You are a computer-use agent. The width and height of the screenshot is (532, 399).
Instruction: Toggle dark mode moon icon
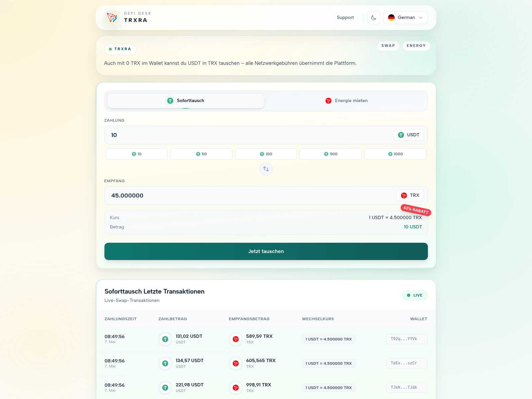pyautogui.click(x=374, y=18)
